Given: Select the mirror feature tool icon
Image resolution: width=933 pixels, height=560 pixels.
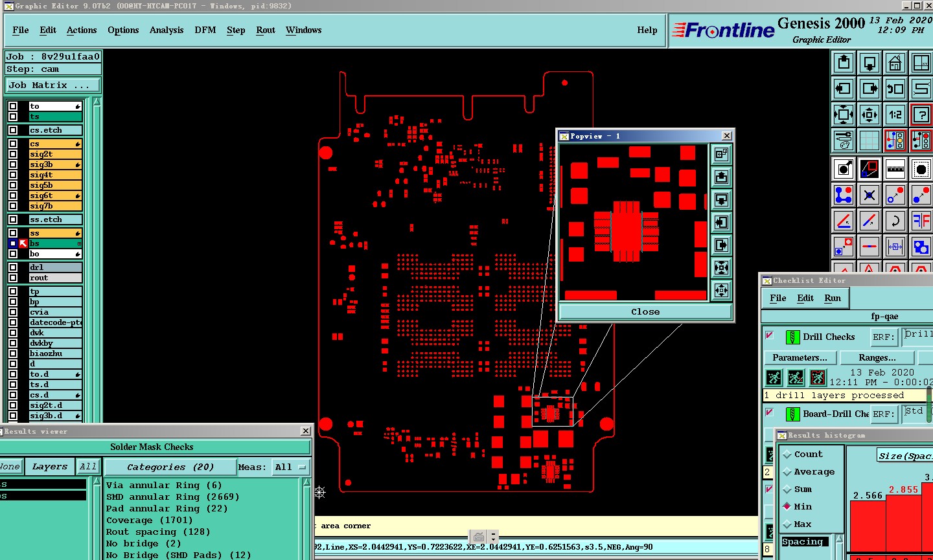Looking at the screenshot, I should 921,221.
